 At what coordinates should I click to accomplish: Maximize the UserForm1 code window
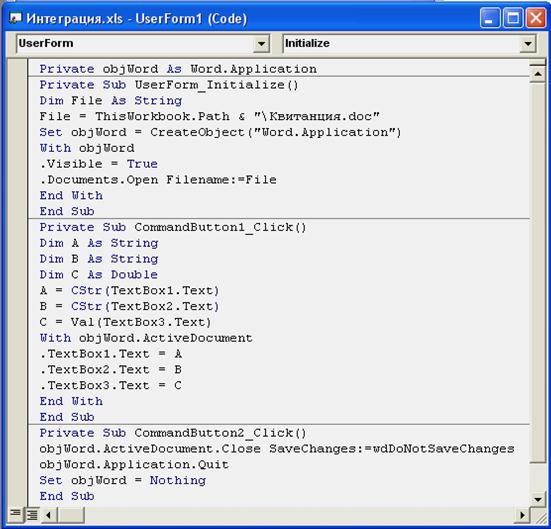click(x=513, y=18)
